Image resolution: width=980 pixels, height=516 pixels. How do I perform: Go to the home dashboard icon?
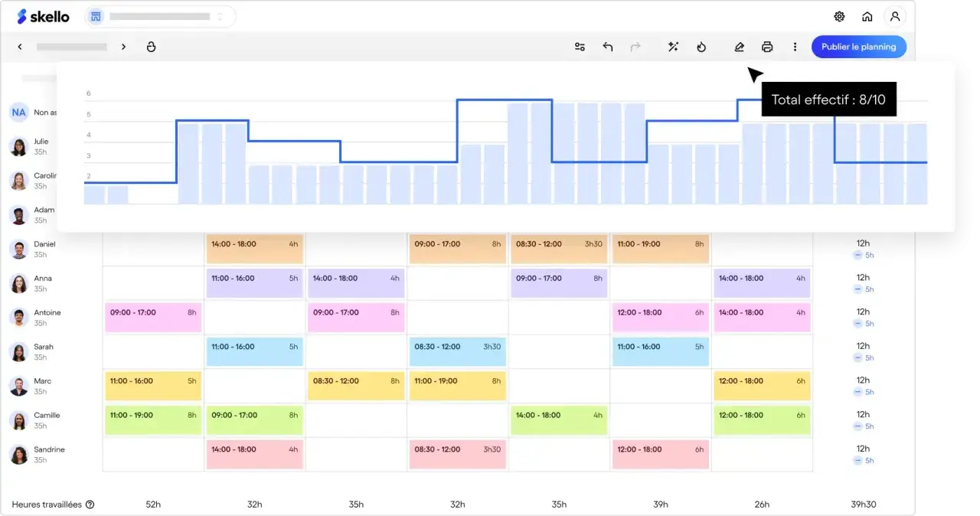(x=867, y=16)
